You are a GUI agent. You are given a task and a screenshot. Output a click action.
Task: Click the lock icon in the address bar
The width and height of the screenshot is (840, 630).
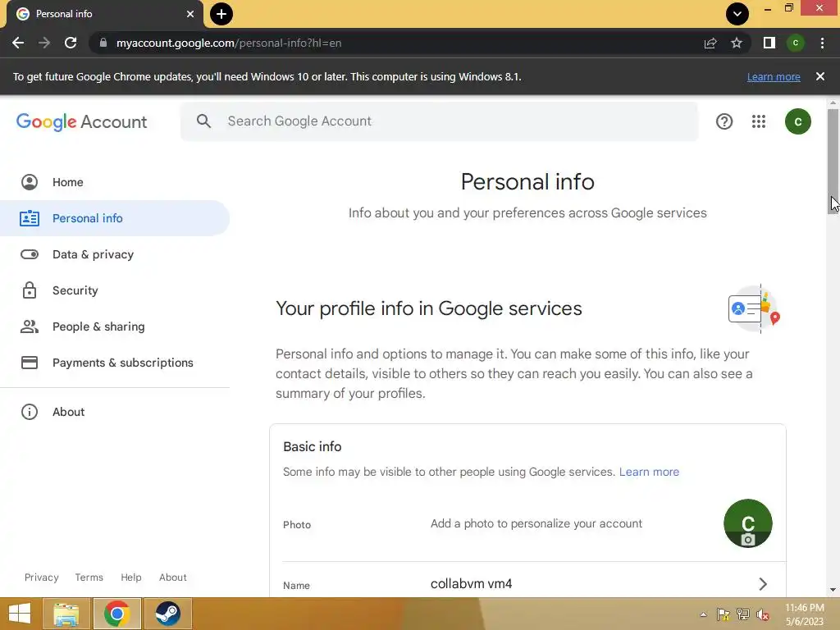pos(103,43)
